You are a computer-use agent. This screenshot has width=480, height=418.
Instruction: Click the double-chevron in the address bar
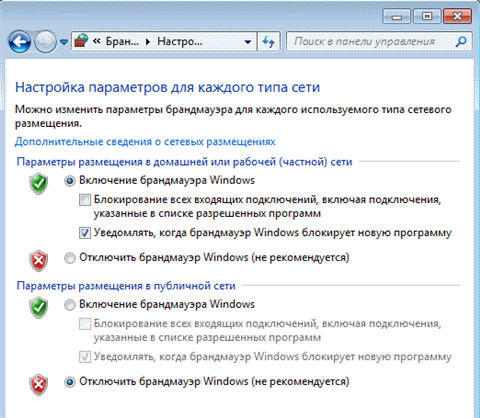(x=97, y=41)
